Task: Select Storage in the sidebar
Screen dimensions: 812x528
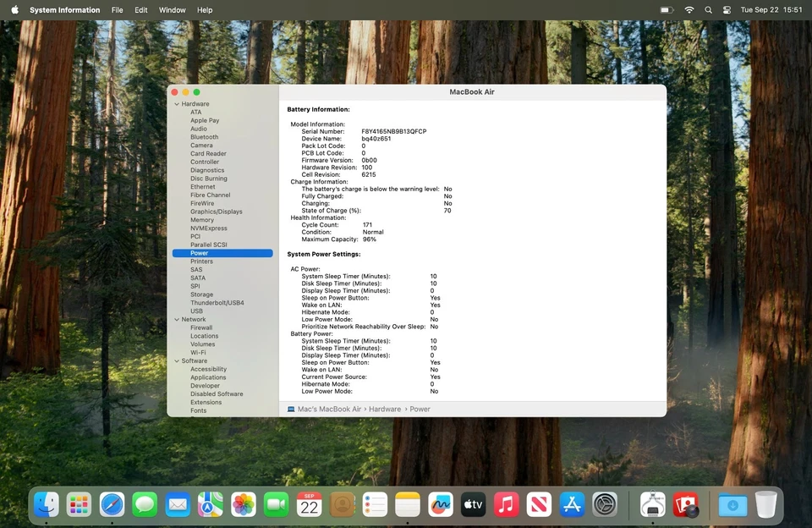Action: (x=201, y=294)
